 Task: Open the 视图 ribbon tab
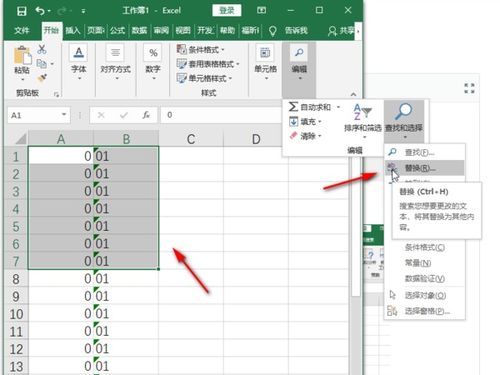[x=183, y=31]
